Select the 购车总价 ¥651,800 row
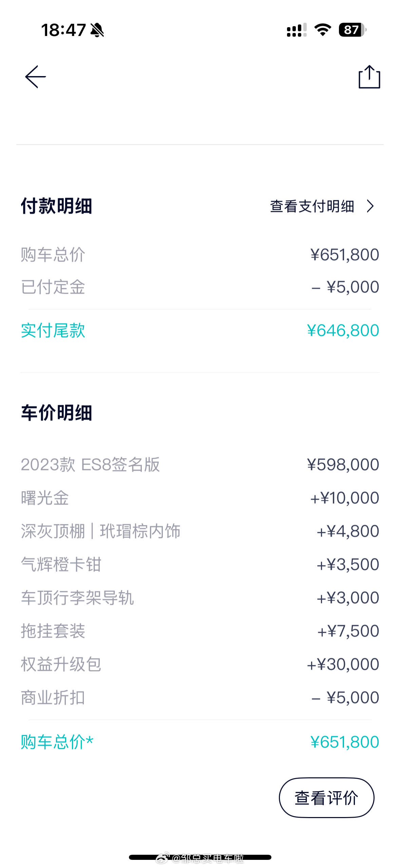This screenshot has width=400, height=868. pos(200,255)
